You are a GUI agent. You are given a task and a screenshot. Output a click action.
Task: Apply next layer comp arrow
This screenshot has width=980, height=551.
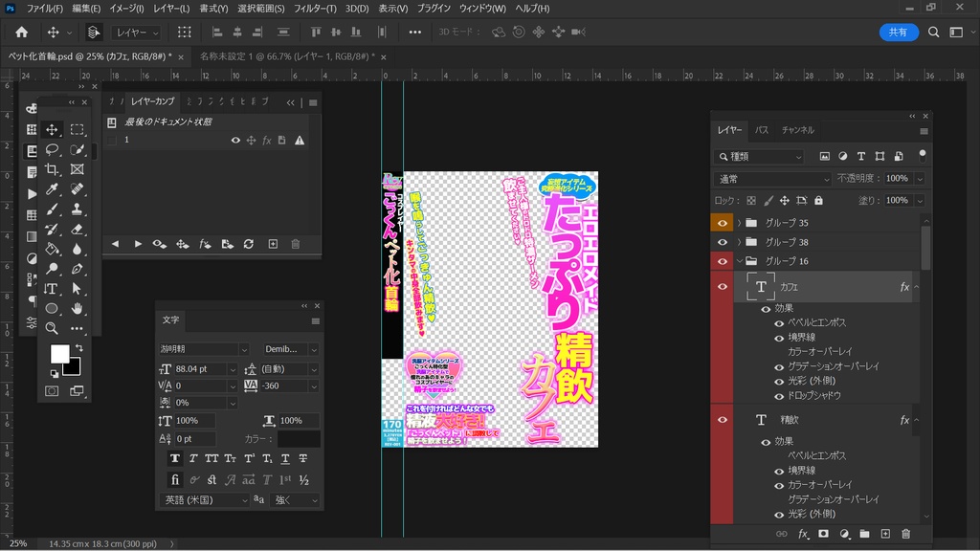pyautogui.click(x=138, y=244)
